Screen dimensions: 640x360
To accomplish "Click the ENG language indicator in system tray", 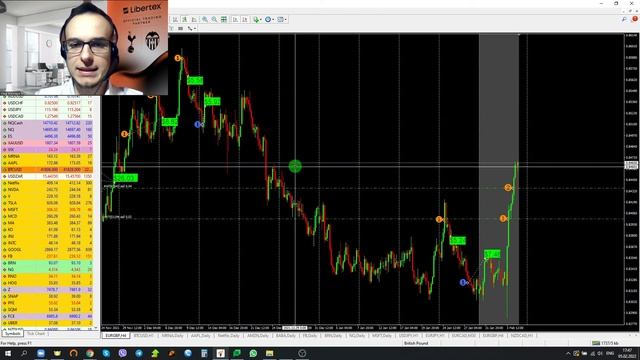I will (x=610, y=353).
